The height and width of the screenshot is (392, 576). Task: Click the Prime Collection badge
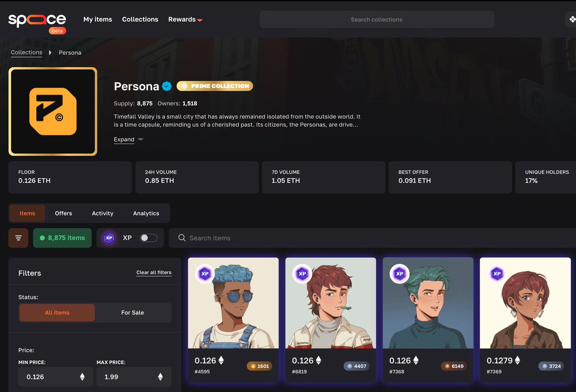tap(215, 86)
